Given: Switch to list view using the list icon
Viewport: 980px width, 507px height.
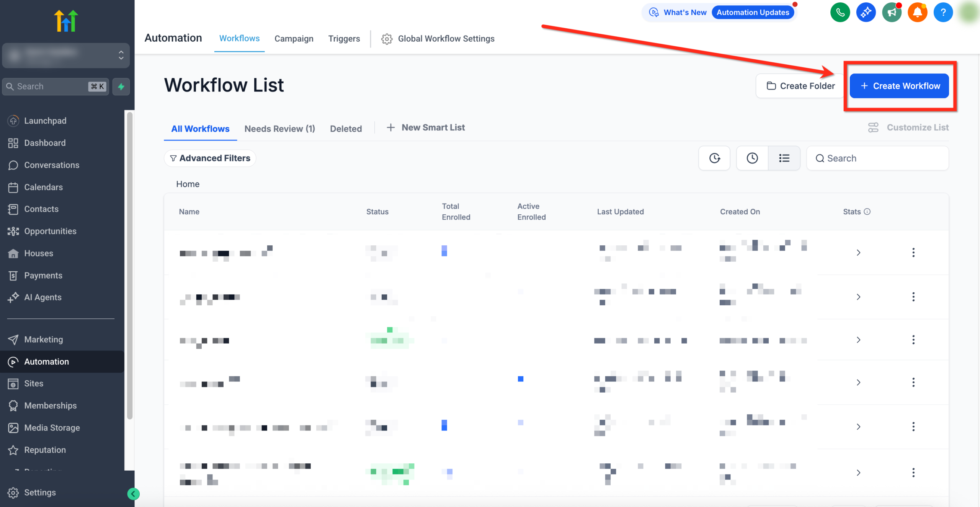Looking at the screenshot, I should (x=784, y=158).
